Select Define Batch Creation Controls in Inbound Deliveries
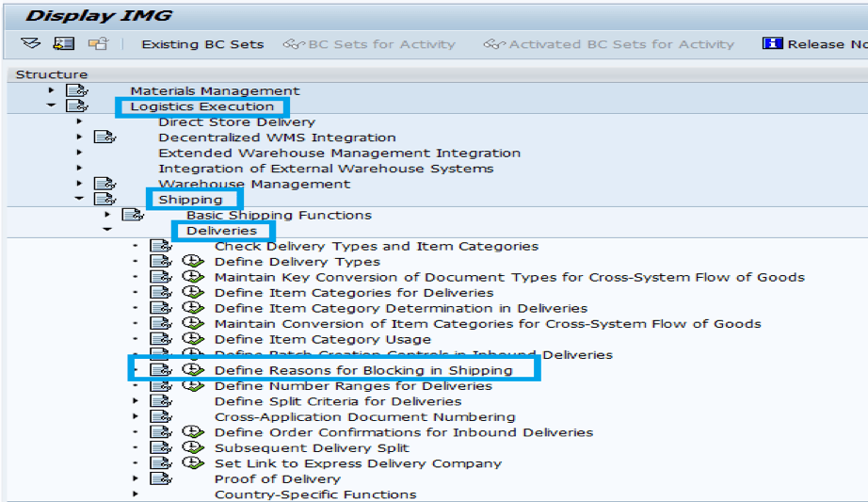 point(413,355)
